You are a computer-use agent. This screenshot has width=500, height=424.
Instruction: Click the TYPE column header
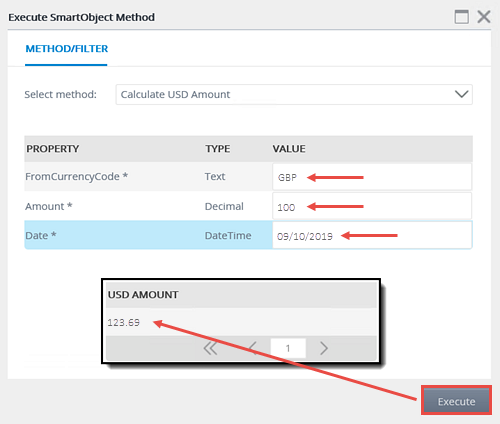point(218,149)
